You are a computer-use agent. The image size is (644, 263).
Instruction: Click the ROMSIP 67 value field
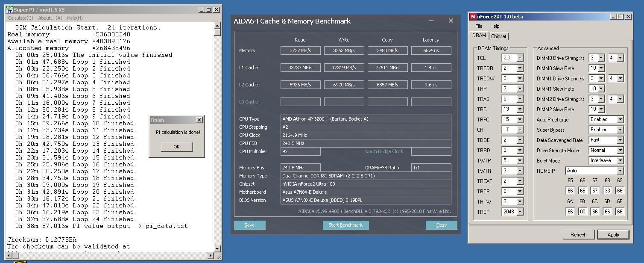tap(595, 191)
